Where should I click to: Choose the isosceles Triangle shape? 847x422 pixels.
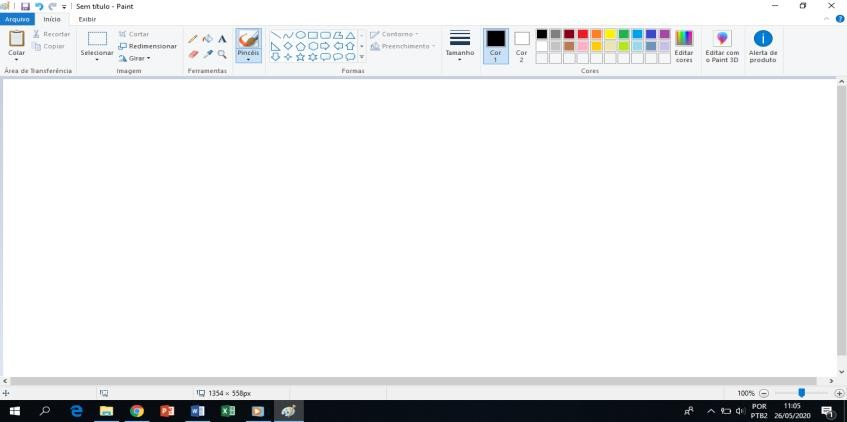pyautogui.click(x=350, y=35)
